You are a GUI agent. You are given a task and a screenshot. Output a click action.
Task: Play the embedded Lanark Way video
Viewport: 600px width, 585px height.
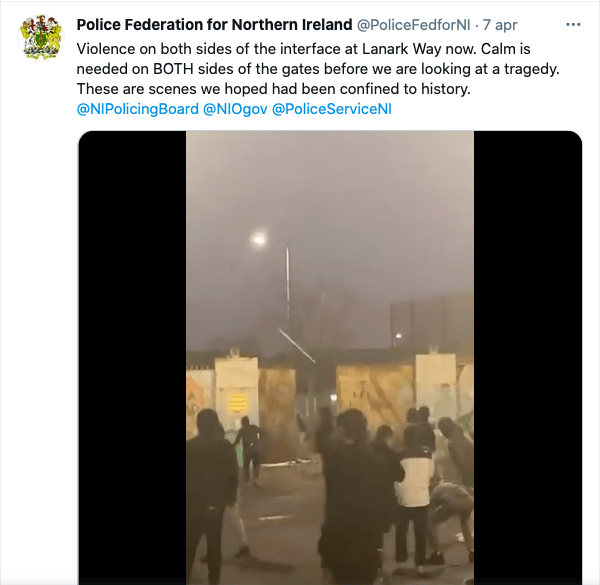pyautogui.click(x=330, y=357)
